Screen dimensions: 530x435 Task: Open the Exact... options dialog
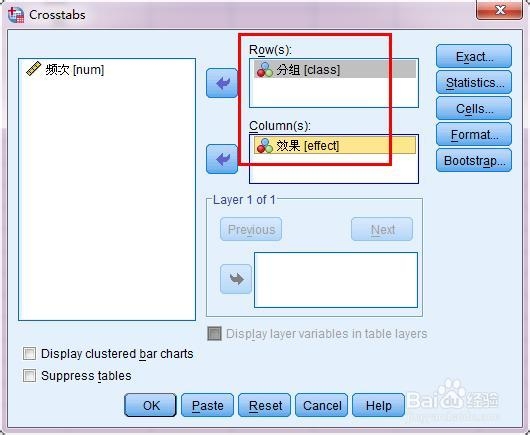[474, 56]
